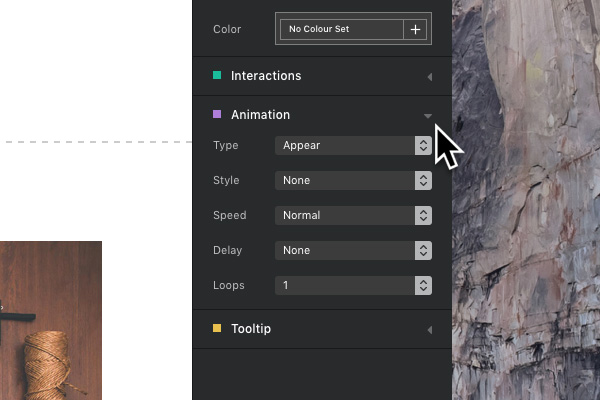Click the green Interactions section square icon
600x400 pixels.
[x=217, y=75]
